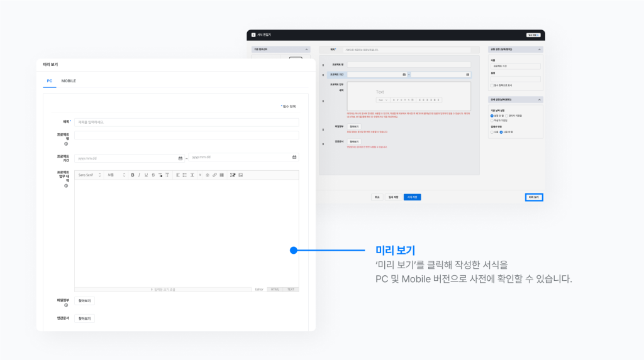644x360 pixels.
Task: Insert a hyperlink using the link icon
Action: (214, 175)
